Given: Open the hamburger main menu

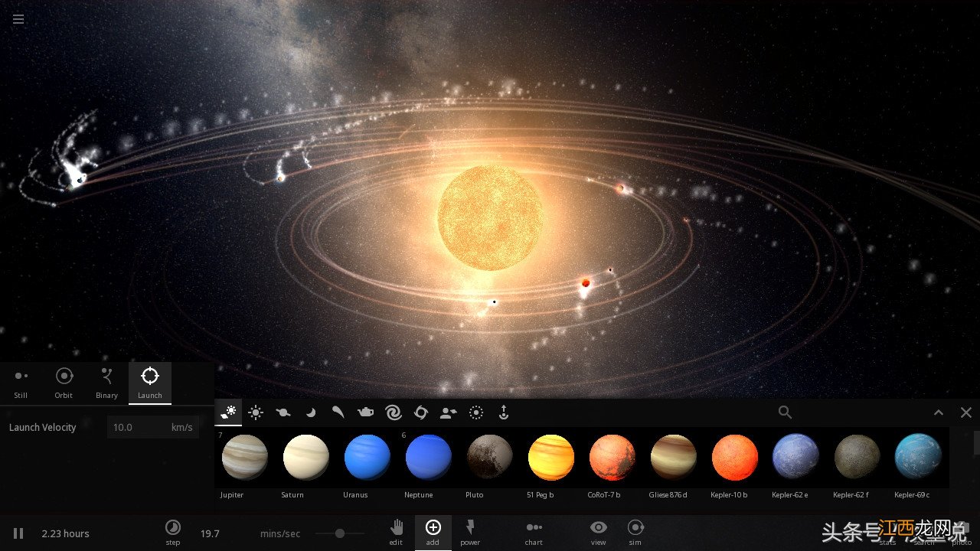Looking at the screenshot, I should pyautogui.click(x=18, y=19).
